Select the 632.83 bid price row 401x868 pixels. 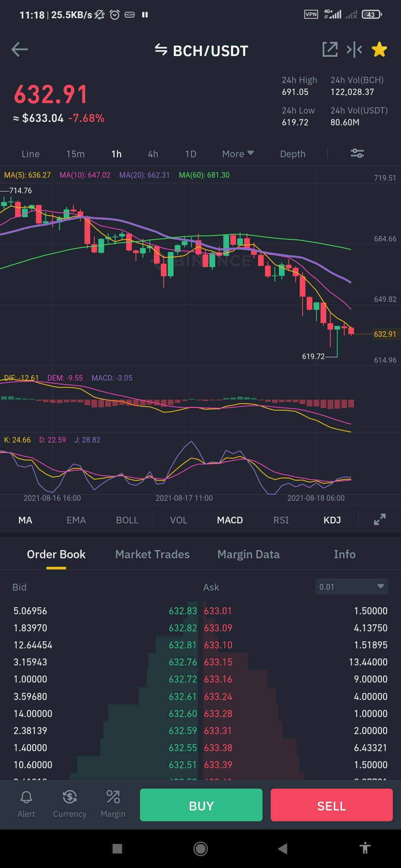click(x=106, y=611)
